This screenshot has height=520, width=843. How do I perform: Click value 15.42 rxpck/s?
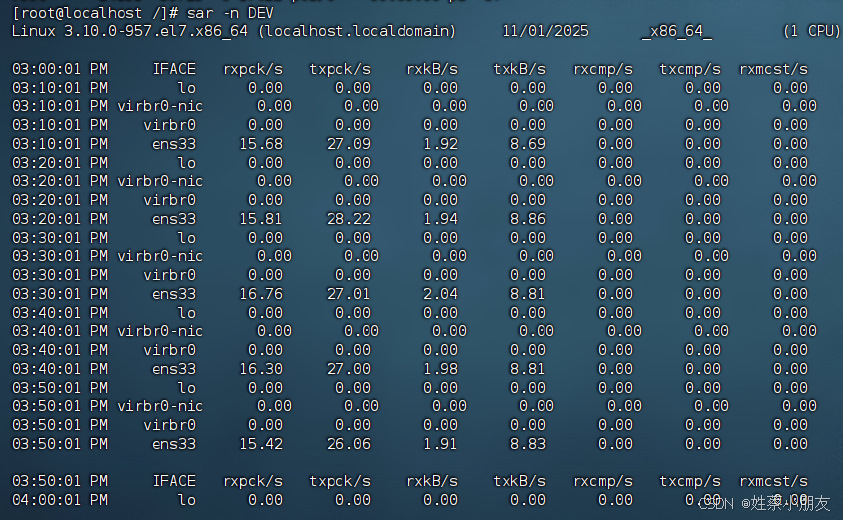(261, 444)
